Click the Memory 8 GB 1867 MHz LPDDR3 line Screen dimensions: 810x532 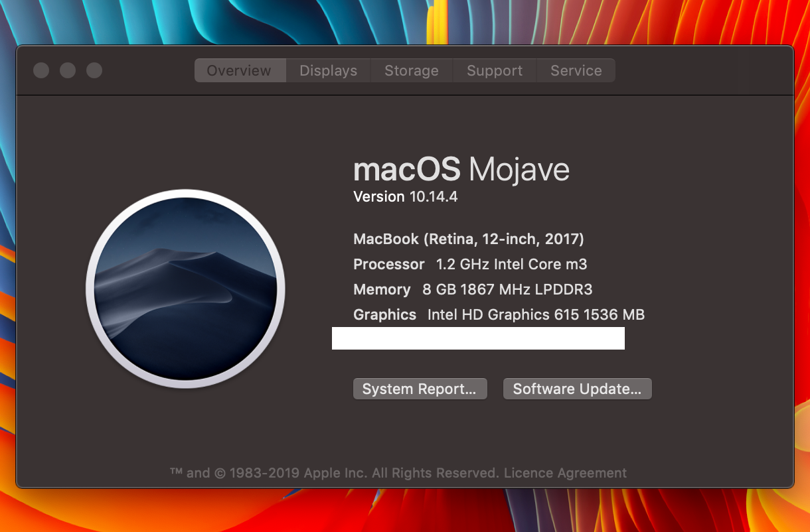pos(473,289)
